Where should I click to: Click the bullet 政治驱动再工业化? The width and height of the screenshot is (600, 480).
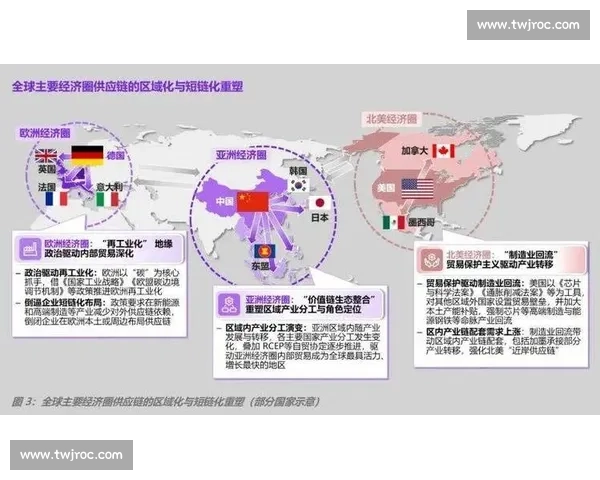(59, 273)
